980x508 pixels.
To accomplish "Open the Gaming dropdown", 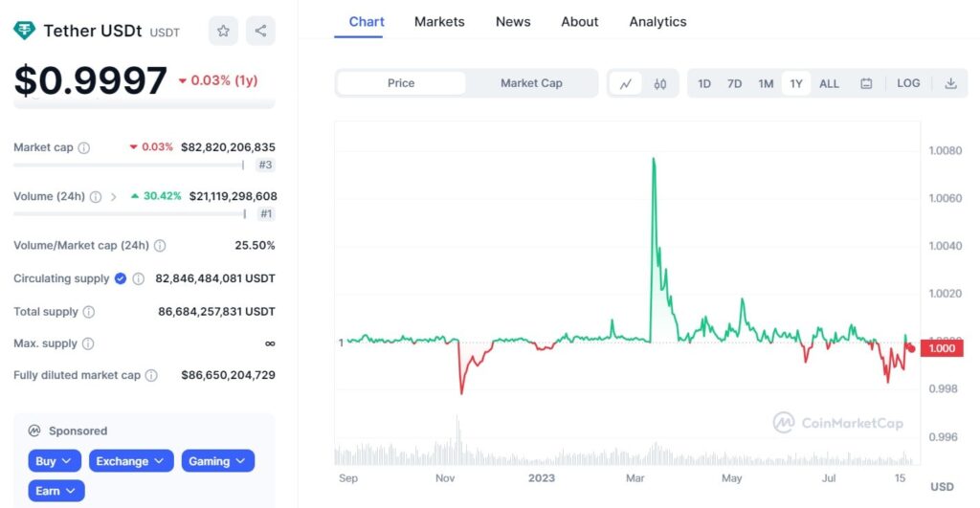I will coord(217,461).
